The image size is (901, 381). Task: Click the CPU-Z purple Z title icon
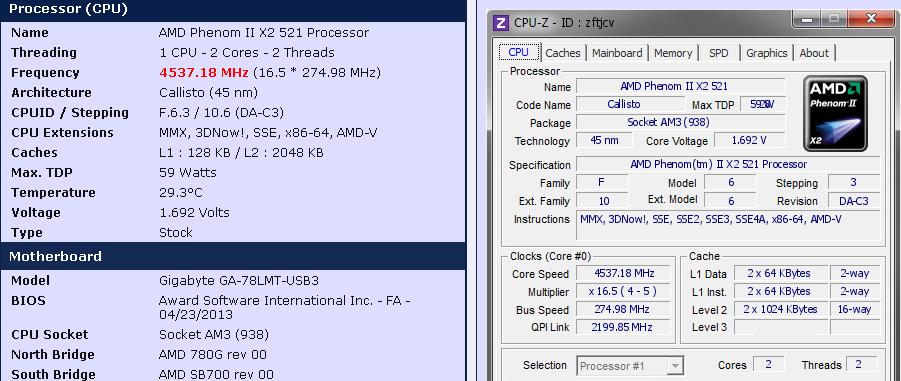click(x=501, y=23)
